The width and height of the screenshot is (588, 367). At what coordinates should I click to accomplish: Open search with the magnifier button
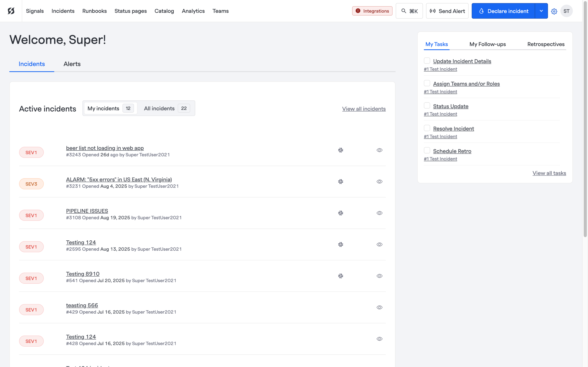[409, 11]
